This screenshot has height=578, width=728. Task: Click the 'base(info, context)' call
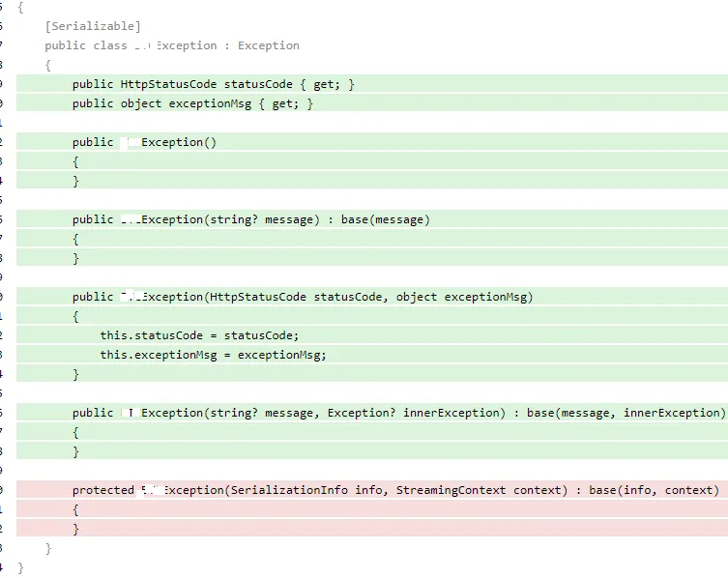coord(654,490)
